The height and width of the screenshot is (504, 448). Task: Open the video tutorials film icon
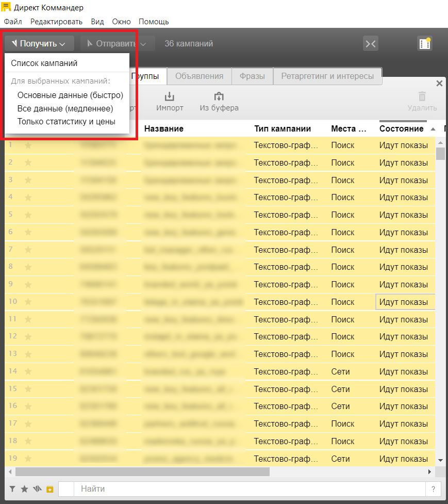[424, 44]
